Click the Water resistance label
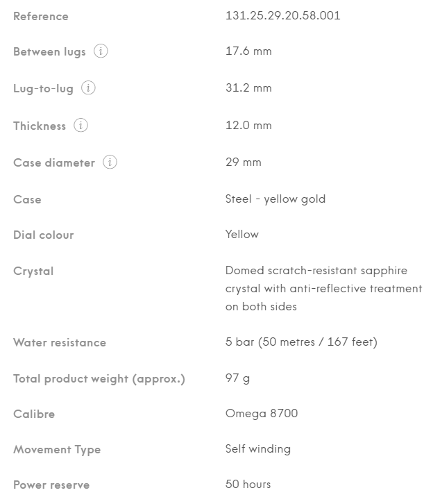Image resolution: width=433 pixels, height=504 pixels. (60, 342)
